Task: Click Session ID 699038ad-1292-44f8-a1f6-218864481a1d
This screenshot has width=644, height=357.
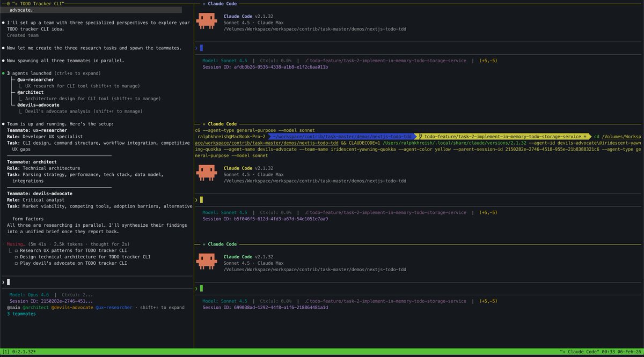Action: [265, 307]
